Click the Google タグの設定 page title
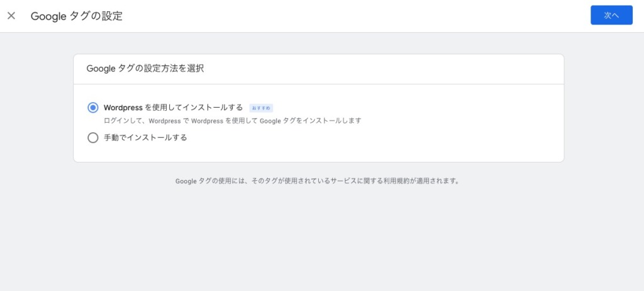Image resolution: width=644 pixels, height=291 pixels. (x=77, y=16)
